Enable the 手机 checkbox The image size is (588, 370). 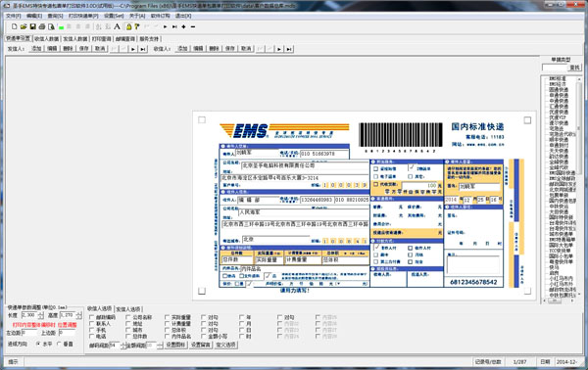92,330
